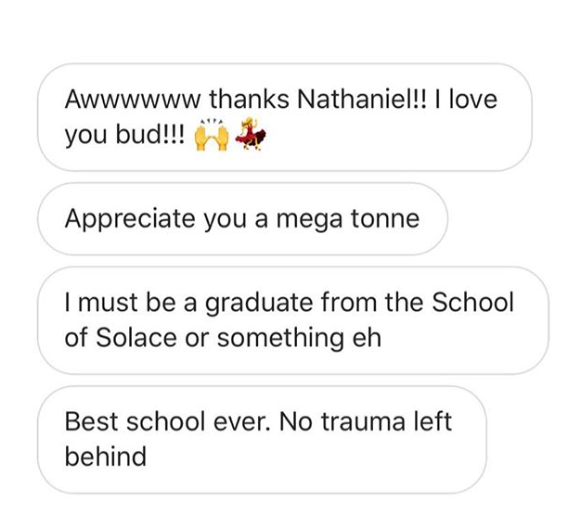This screenshot has height=532, width=576.
Task: Click the word 'Appreciate' in second message
Action: 130,219
